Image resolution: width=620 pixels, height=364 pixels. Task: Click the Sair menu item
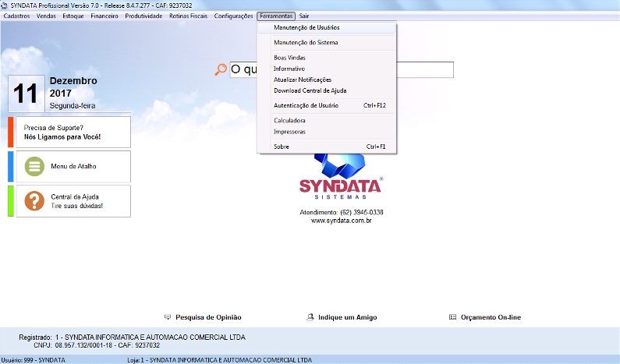coord(303,16)
